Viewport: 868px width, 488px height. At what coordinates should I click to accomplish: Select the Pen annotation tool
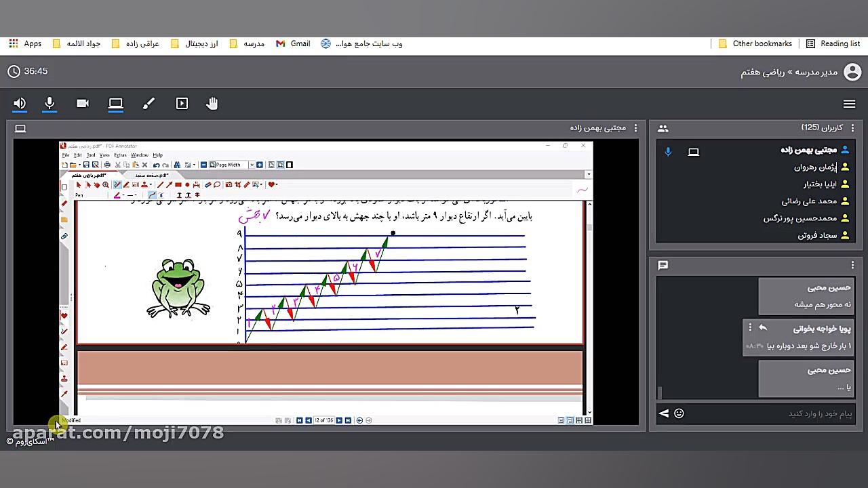[117, 184]
